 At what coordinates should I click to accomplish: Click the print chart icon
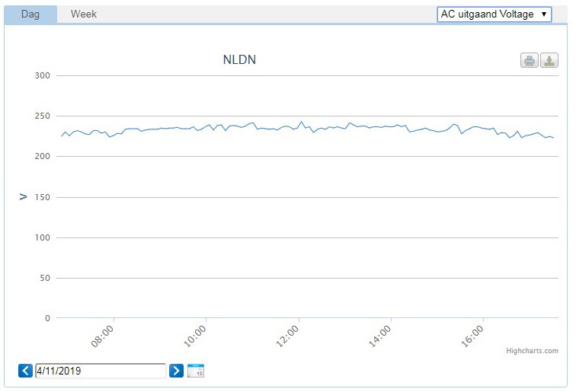(x=530, y=60)
